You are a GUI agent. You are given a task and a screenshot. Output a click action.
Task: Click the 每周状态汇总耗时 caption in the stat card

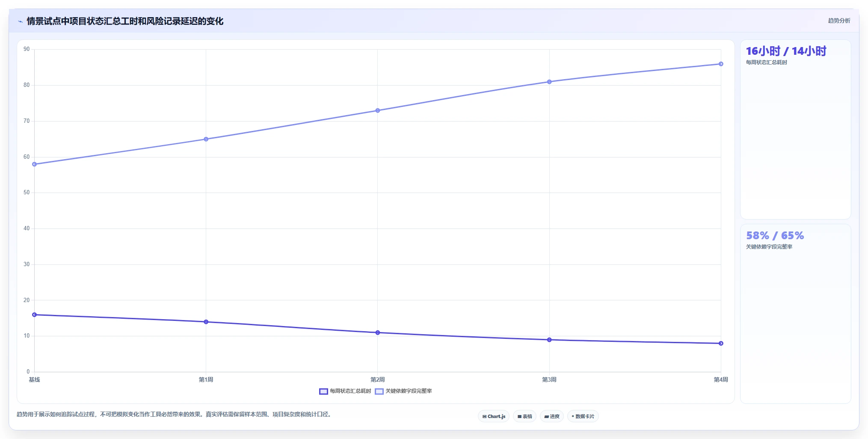point(767,62)
